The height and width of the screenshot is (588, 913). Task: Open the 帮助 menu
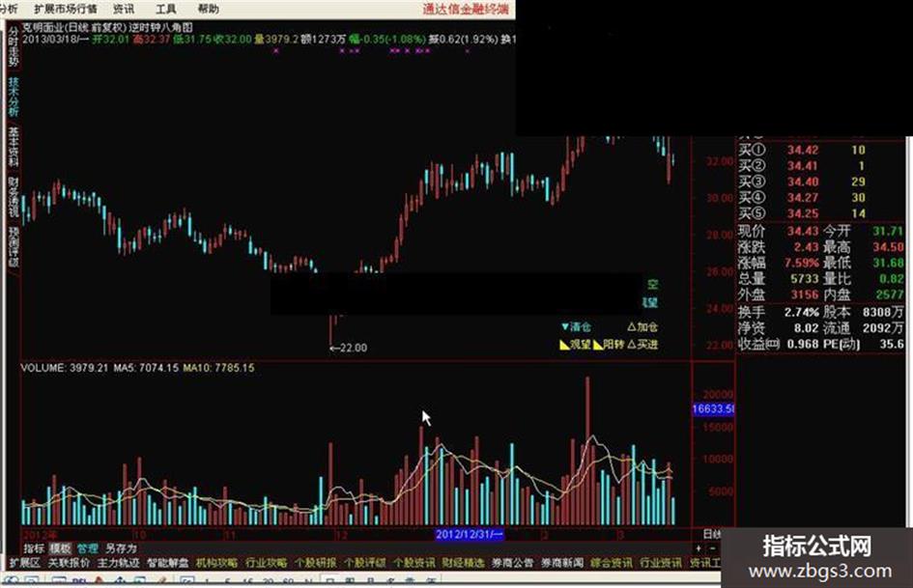tap(209, 10)
